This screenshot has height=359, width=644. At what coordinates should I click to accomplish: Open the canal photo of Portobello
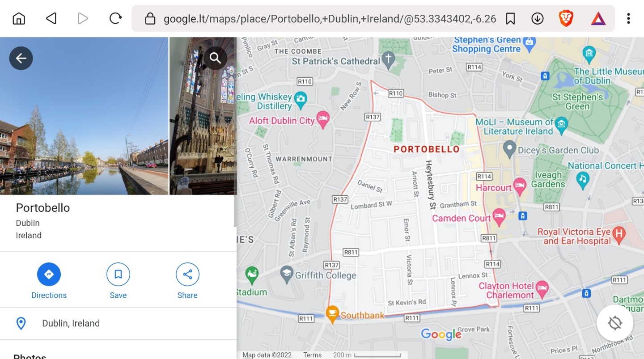(84, 116)
